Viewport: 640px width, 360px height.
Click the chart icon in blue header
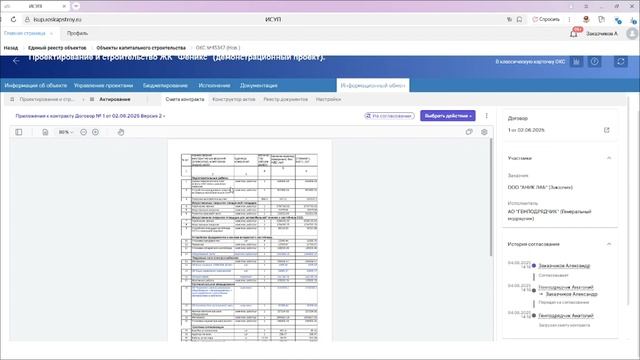pyautogui.click(x=576, y=62)
